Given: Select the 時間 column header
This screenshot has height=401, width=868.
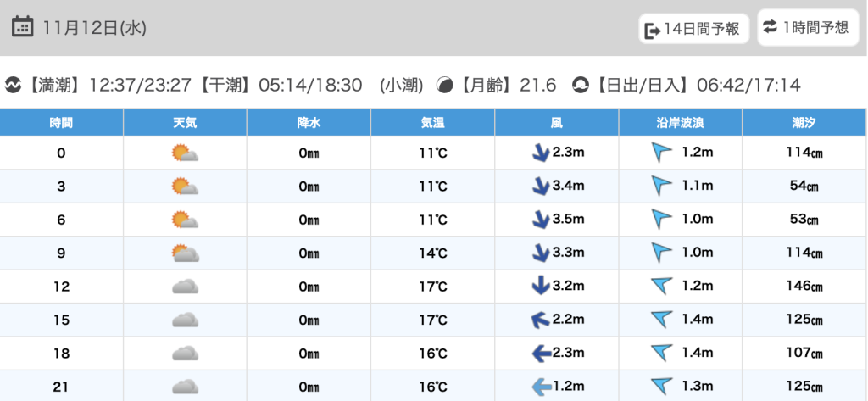Looking at the screenshot, I should (61, 123).
